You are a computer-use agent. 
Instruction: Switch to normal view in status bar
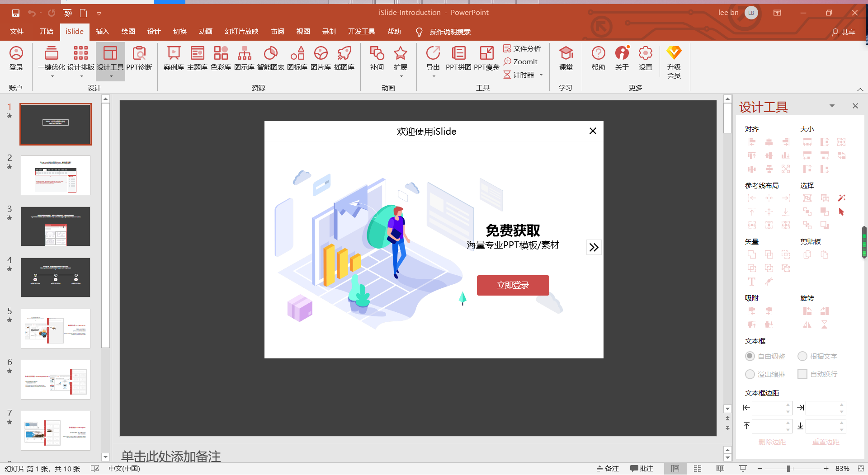(x=675, y=469)
